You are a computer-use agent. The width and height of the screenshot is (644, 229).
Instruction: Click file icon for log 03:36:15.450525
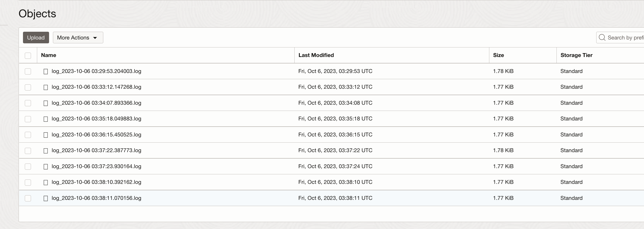pos(46,135)
